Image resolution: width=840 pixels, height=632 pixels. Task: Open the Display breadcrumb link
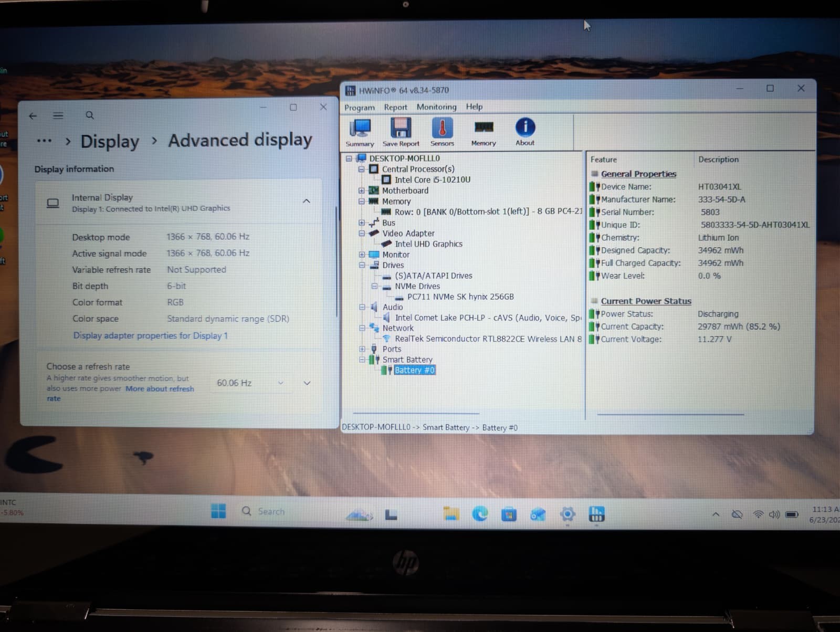click(110, 141)
